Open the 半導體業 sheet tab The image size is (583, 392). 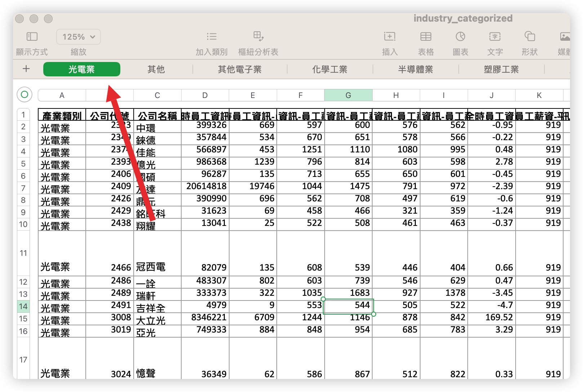point(416,69)
